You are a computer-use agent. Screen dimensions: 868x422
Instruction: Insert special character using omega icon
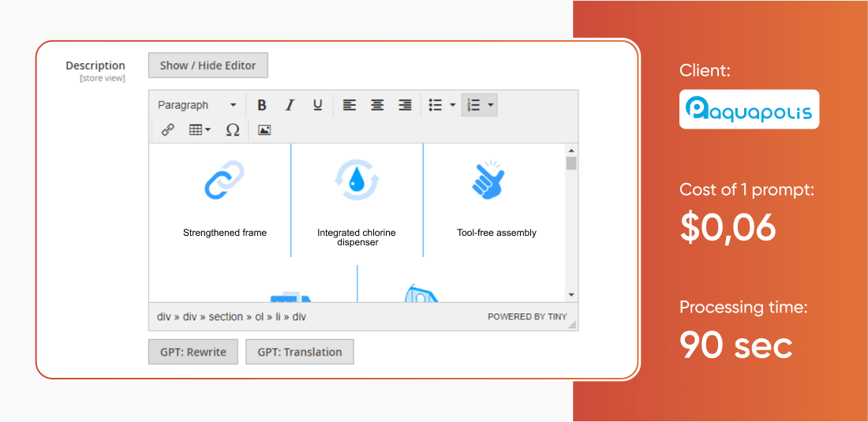[232, 130]
